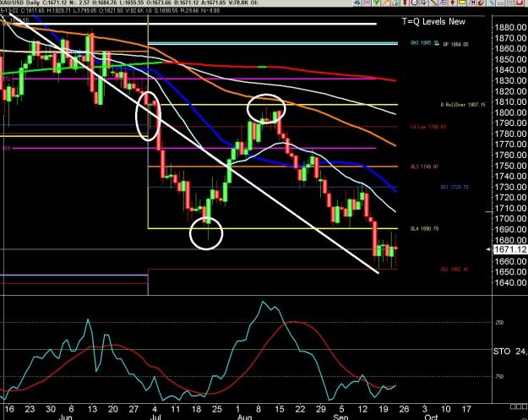The image size is (528, 420).
Task: Select the yellow rectangle tool icon
Action: point(462,3)
